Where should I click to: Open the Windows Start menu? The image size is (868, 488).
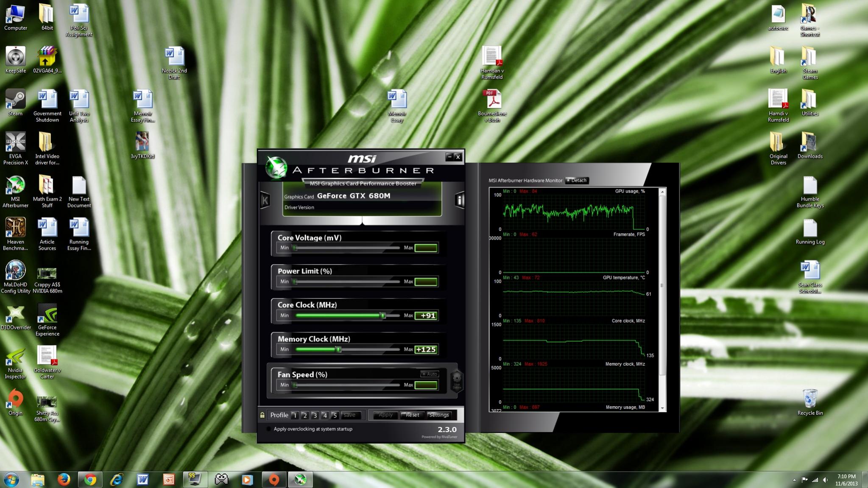11,480
